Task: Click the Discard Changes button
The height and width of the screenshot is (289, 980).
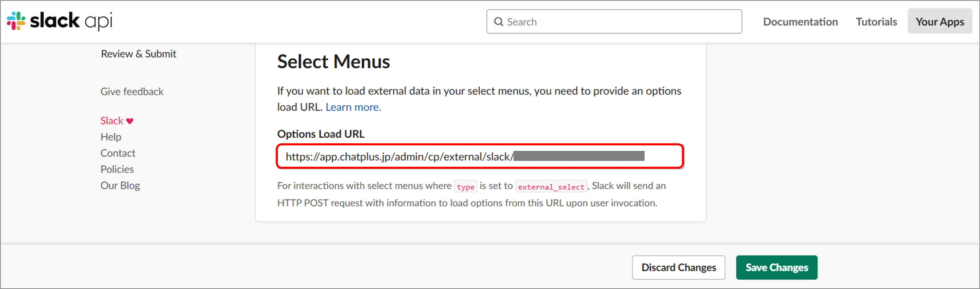Action: point(678,267)
